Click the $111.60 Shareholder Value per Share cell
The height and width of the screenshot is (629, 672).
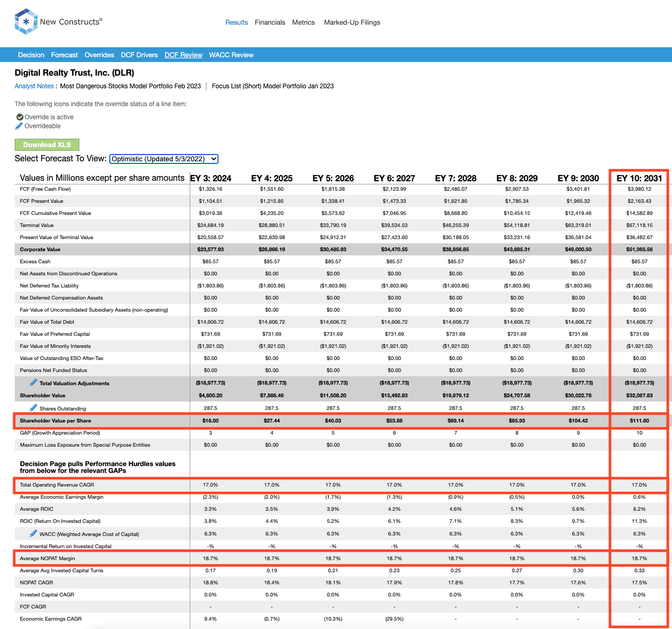tap(639, 421)
